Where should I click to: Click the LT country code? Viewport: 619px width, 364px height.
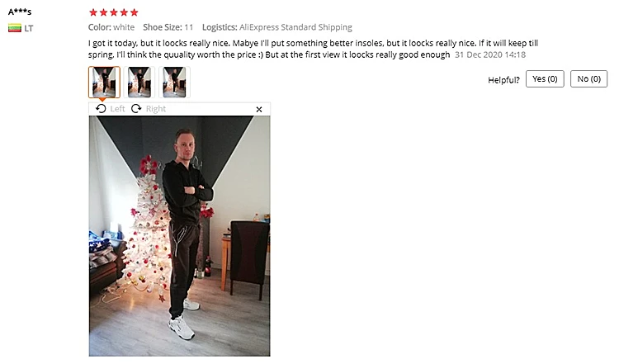(29, 28)
